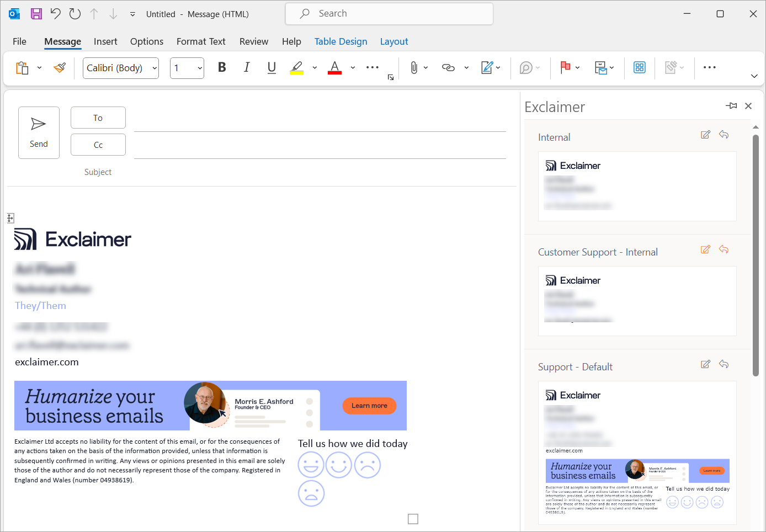766x532 pixels.
Task: Click the greyed-out template icon in ribbon
Action: (x=671, y=67)
